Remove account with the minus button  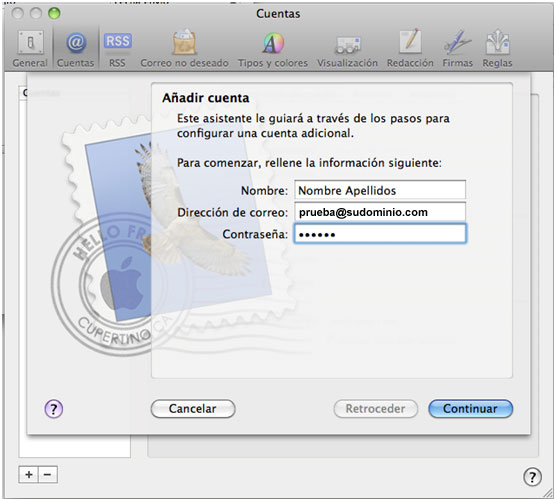tap(48, 474)
